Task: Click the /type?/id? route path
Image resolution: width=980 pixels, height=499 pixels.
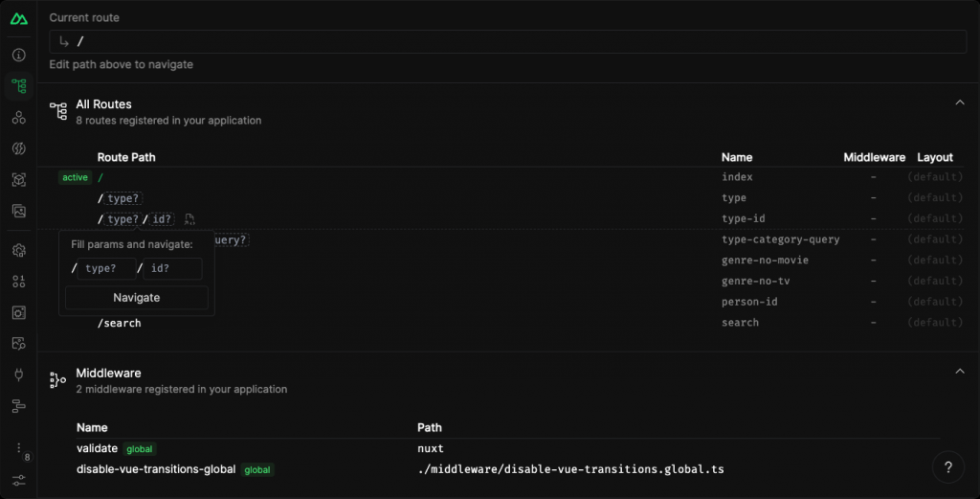Action: pos(136,219)
